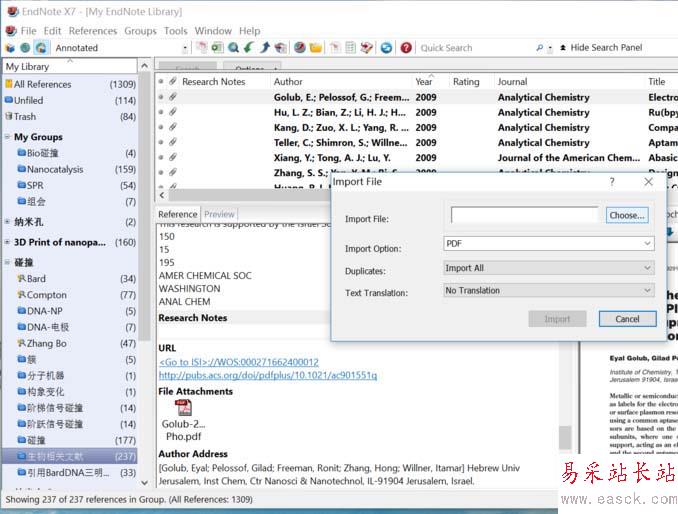Image resolution: width=678 pixels, height=514 pixels.
Task: Open the Groups menu
Action: click(x=141, y=31)
